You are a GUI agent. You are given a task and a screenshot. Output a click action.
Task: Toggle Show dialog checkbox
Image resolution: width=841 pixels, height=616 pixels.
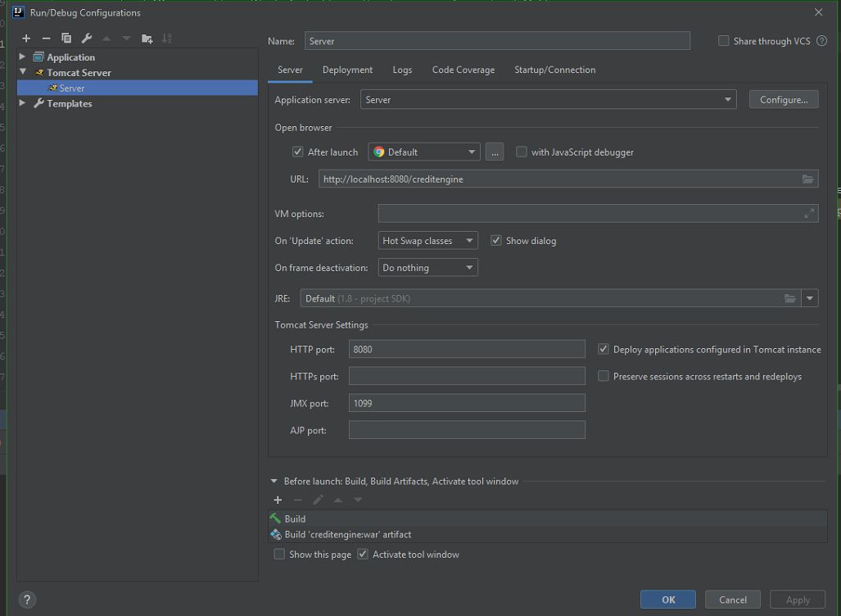496,240
